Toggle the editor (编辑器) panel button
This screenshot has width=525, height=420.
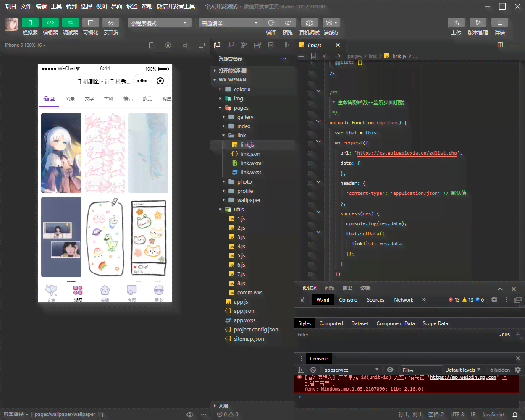pos(50,23)
